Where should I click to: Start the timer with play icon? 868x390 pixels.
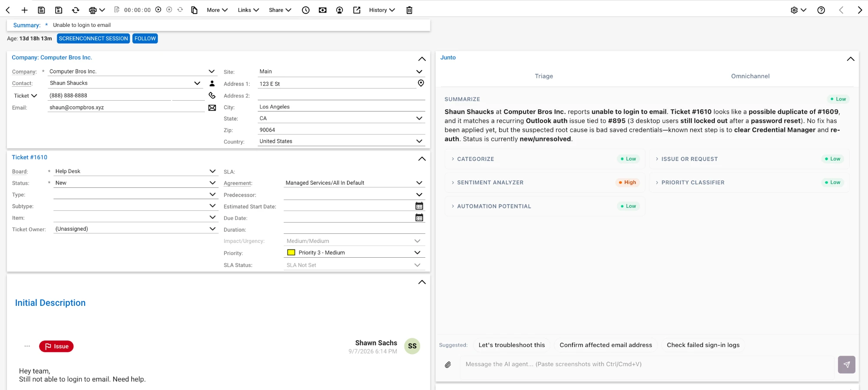[158, 10]
